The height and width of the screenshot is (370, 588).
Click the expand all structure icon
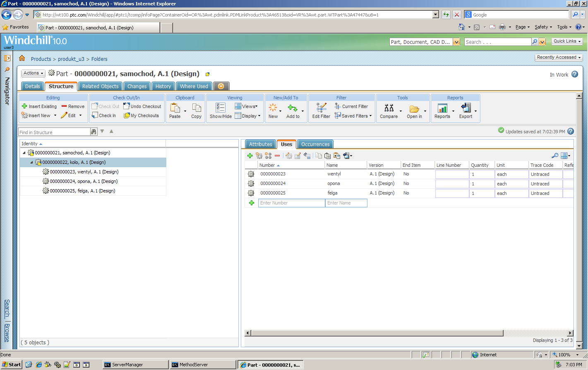click(x=102, y=131)
